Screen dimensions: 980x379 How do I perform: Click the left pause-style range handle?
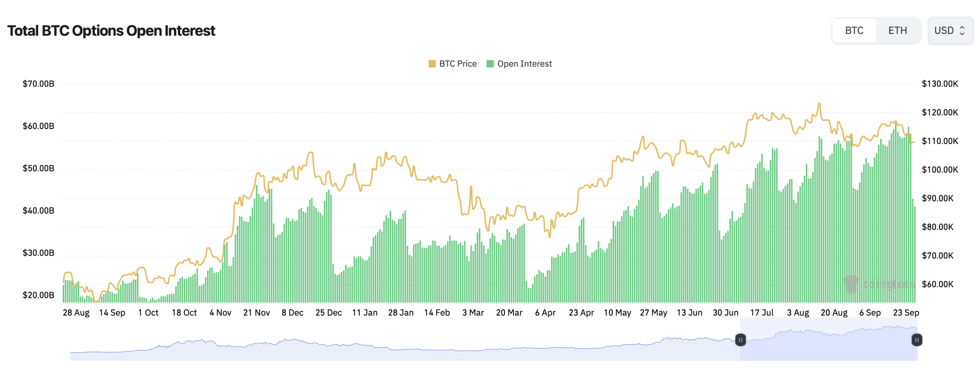pos(741,339)
